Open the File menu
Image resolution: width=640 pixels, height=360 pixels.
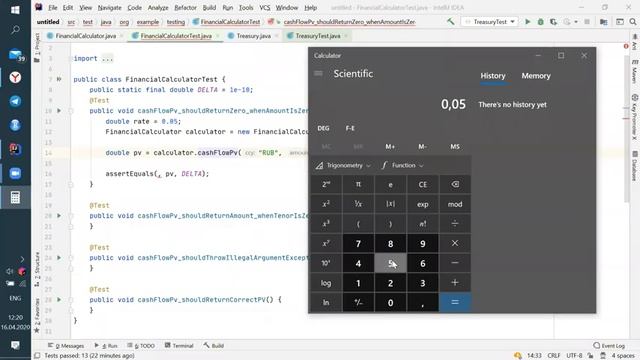tap(53, 7)
